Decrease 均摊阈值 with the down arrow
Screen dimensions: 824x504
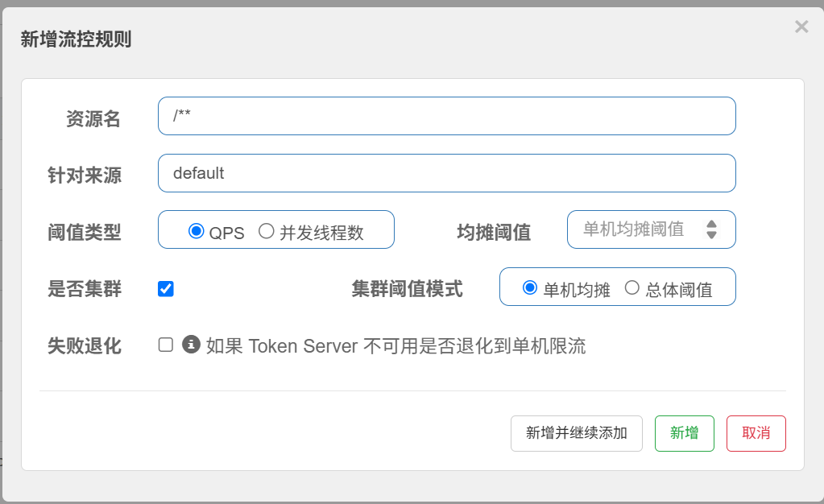[711, 235]
